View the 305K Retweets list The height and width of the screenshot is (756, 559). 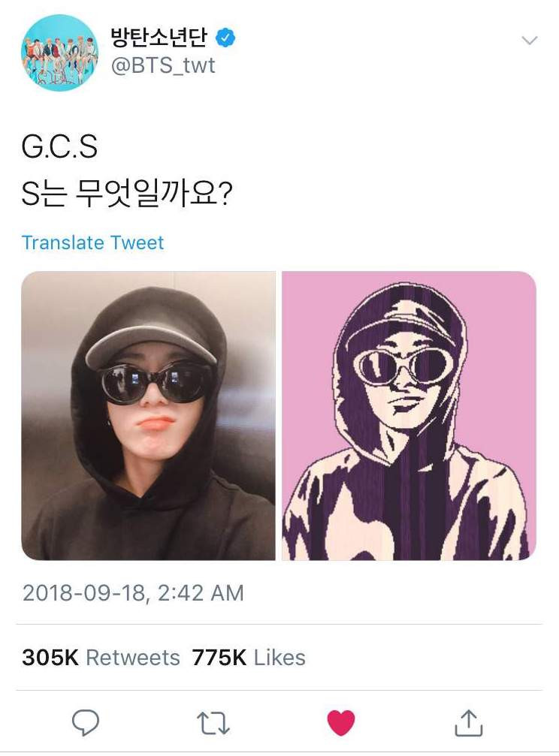click(101, 658)
